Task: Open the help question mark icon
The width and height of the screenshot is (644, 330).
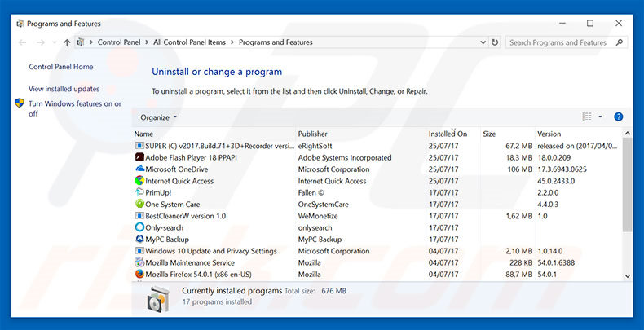Action: pyautogui.click(x=618, y=117)
